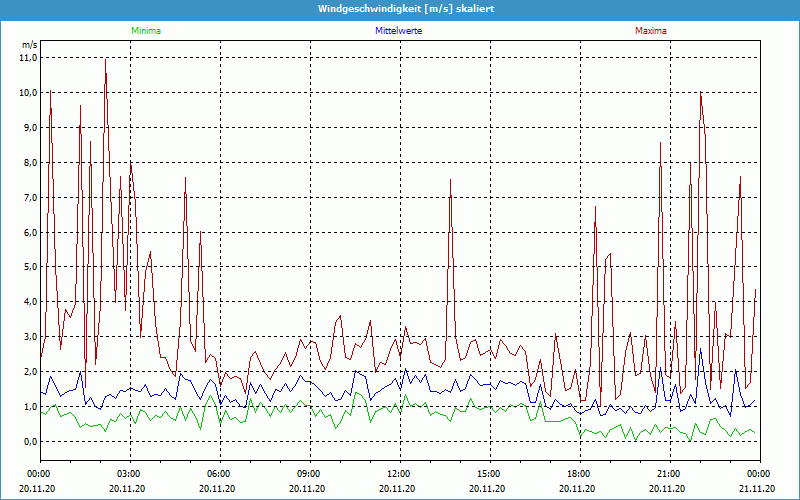Screen dimensions: 800x500
Task: Select the 5,0 y-axis label
Action: 28,267
